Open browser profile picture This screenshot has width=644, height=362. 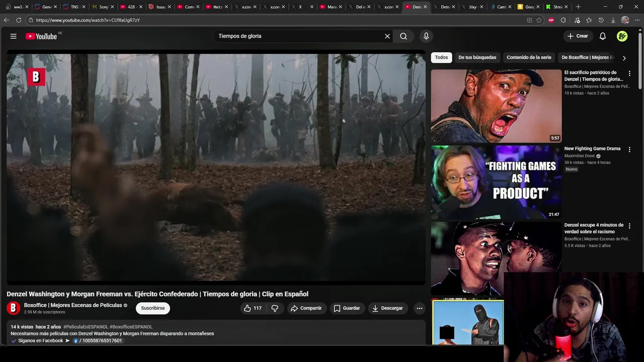625,20
